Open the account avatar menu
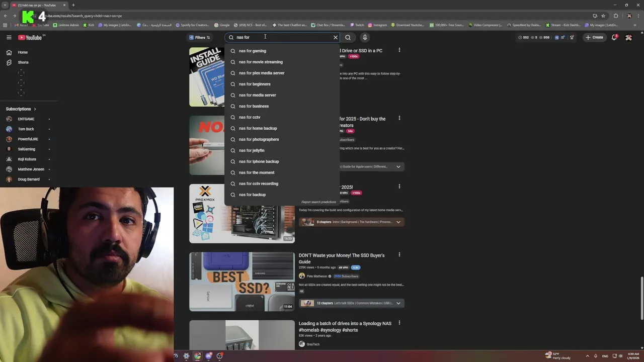Image resolution: width=644 pixels, height=362 pixels. (x=628, y=37)
